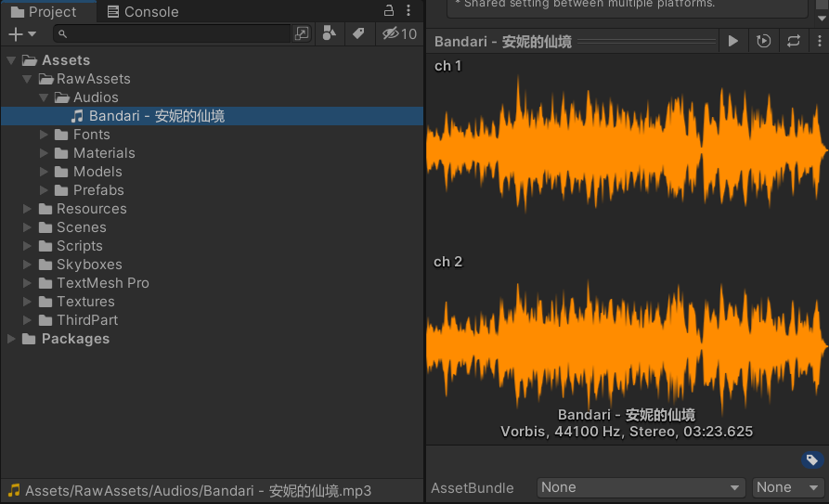Seek in the ch 2 waveform
The height and width of the screenshot is (504, 829).
pyautogui.click(x=627, y=346)
